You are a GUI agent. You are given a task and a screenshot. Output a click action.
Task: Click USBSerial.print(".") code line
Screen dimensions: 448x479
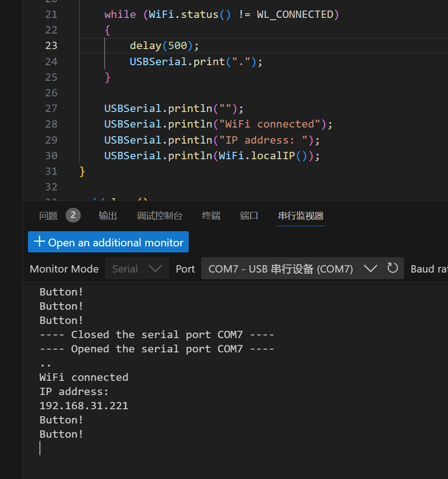click(x=196, y=61)
